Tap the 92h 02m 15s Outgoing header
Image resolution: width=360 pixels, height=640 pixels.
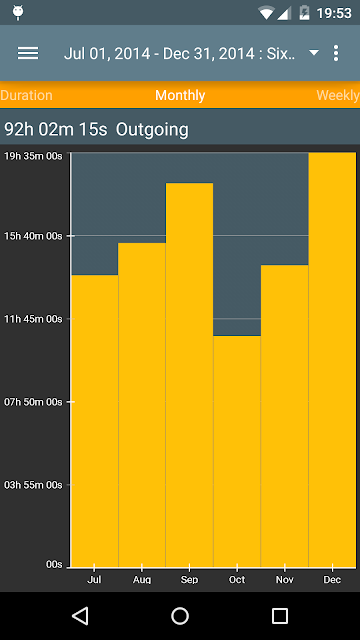(x=96, y=129)
